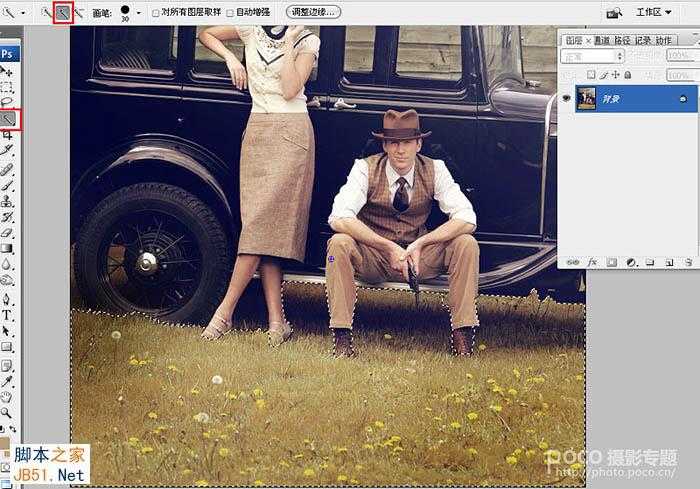Select the Slice tool

click(x=7, y=150)
